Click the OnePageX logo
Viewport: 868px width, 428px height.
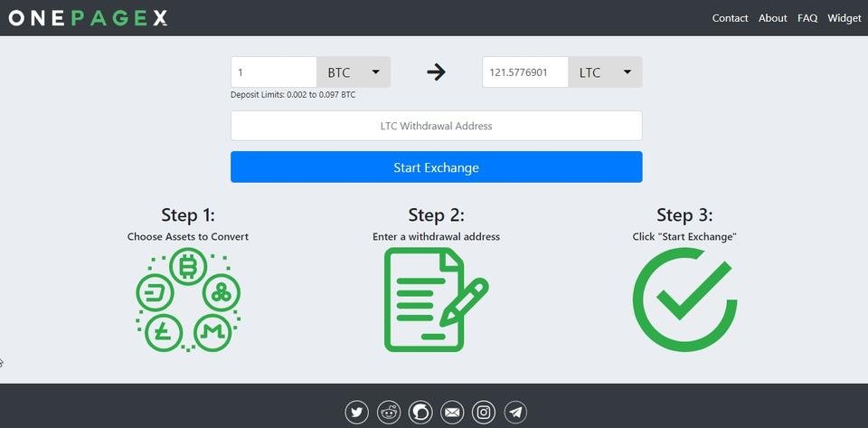pyautogui.click(x=88, y=18)
